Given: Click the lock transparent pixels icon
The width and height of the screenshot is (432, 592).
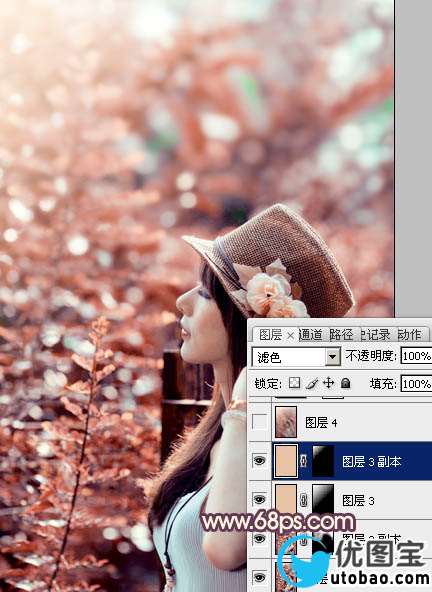Looking at the screenshot, I should pos(294,383).
